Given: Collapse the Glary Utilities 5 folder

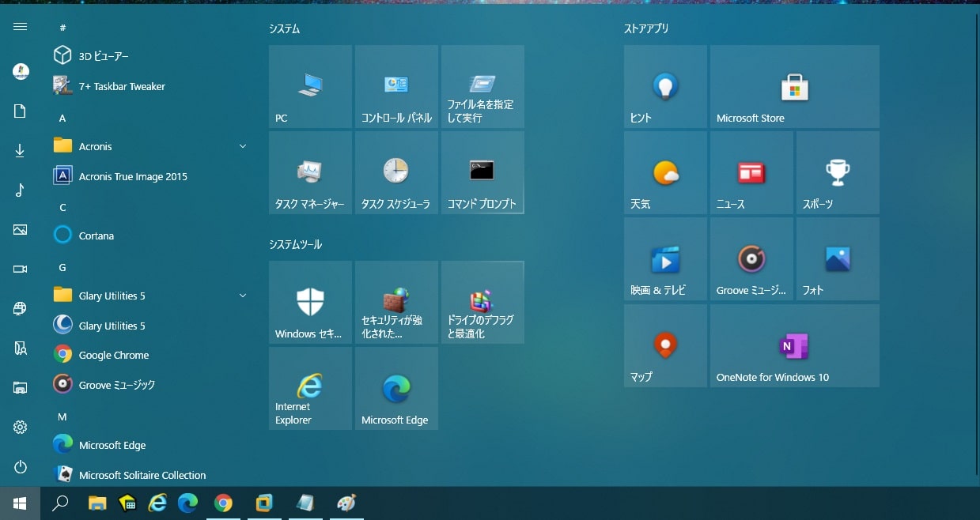Looking at the screenshot, I should click(x=243, y=295).
